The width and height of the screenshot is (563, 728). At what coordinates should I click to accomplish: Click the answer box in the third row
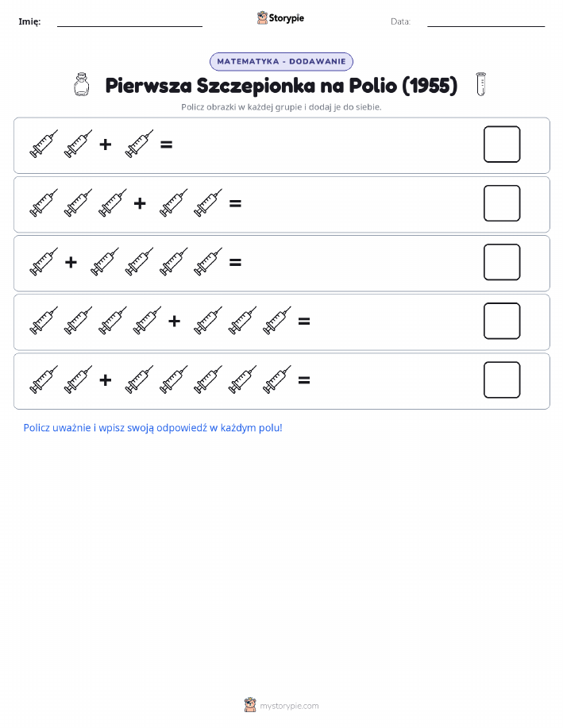[x=502, y=262]
